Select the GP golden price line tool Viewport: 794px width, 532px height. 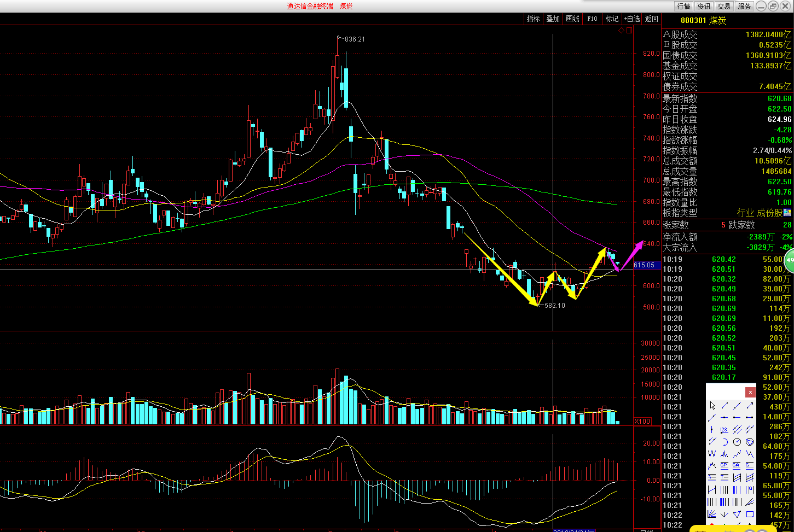tap(725, 466)
